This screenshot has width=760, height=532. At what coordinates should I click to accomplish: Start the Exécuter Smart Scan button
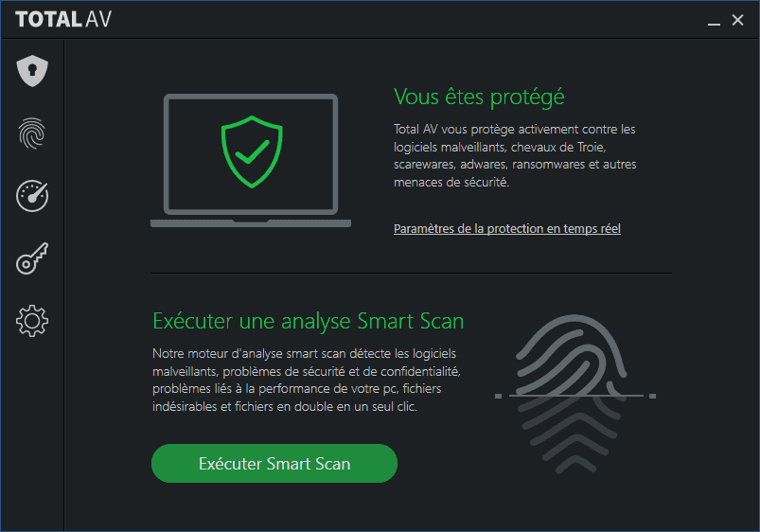pos(274,463)
